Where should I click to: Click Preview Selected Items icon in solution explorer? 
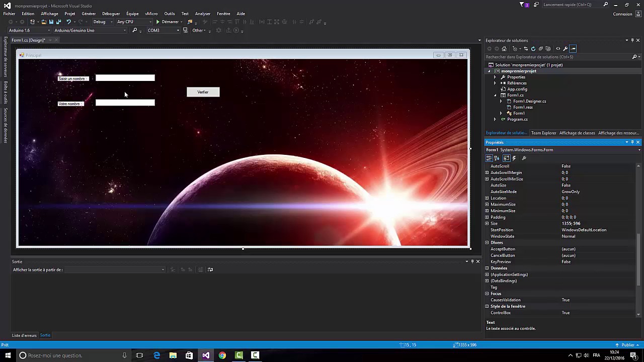(573, 49)
